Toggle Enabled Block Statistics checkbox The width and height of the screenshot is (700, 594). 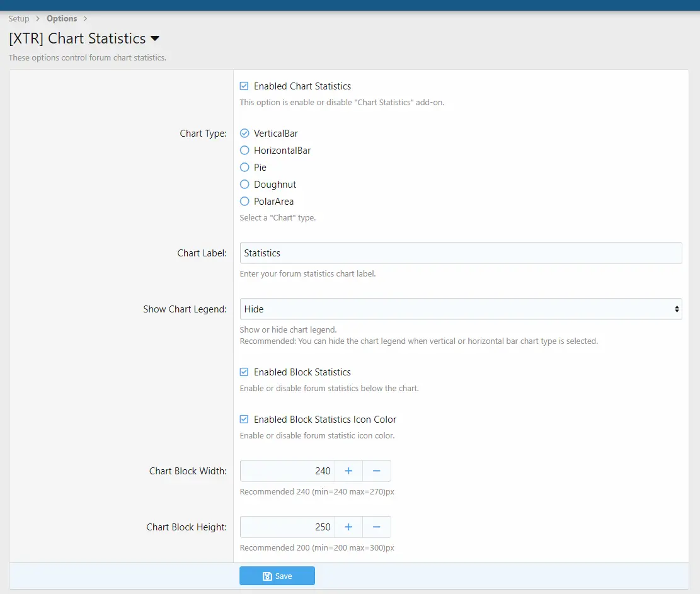point(244,372)
